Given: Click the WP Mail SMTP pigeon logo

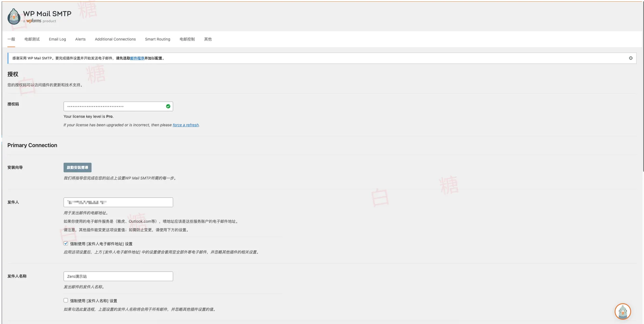Looking at the screenshot, I should point(14,16).
